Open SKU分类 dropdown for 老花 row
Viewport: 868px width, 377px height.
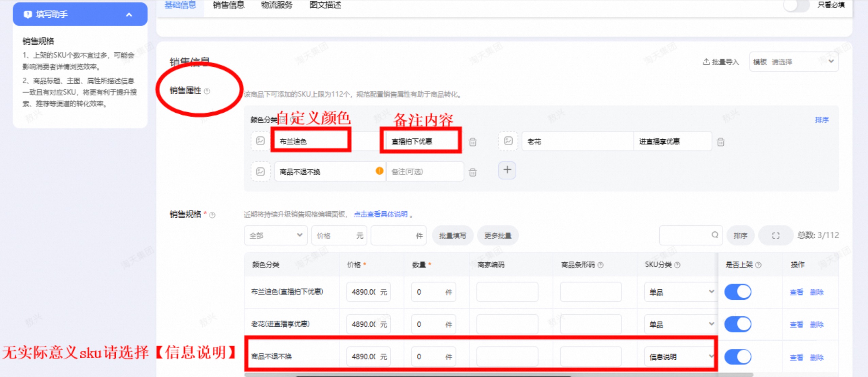(681, 324)
